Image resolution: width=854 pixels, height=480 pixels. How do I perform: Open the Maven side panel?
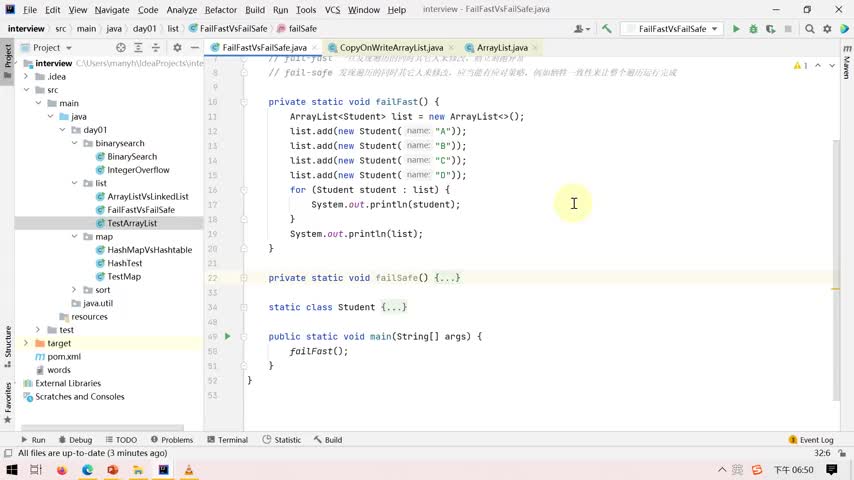click(x=847, y=64)
